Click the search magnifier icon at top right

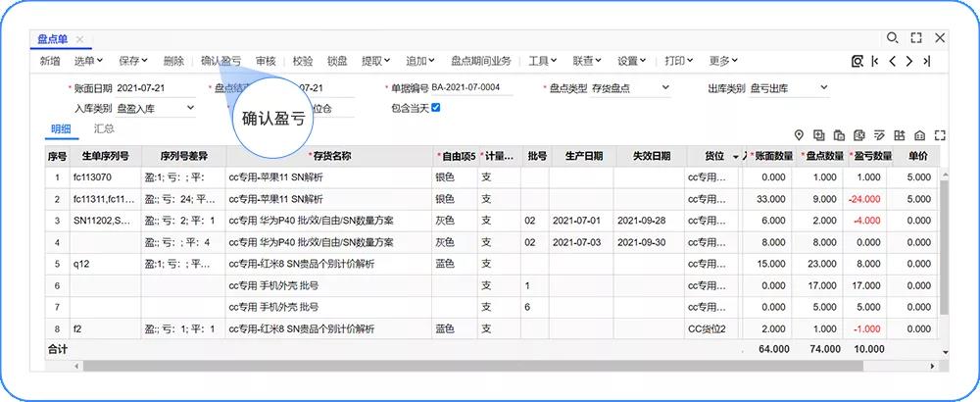[893, 38]
